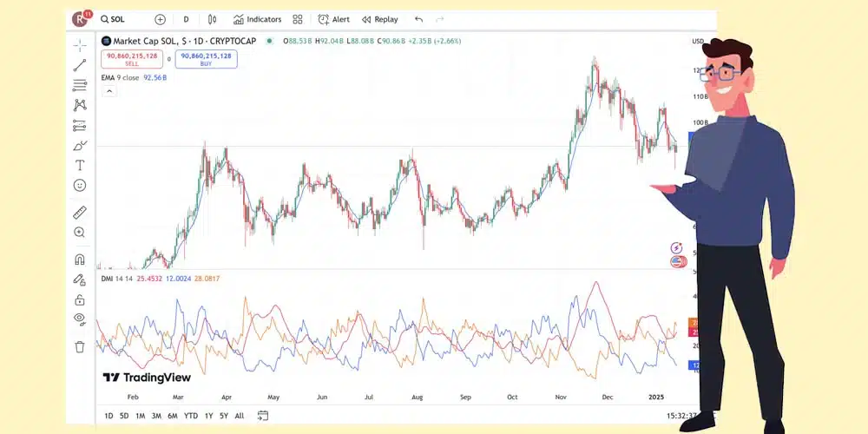Select the brush drawing tool

[x=80, y=145]
